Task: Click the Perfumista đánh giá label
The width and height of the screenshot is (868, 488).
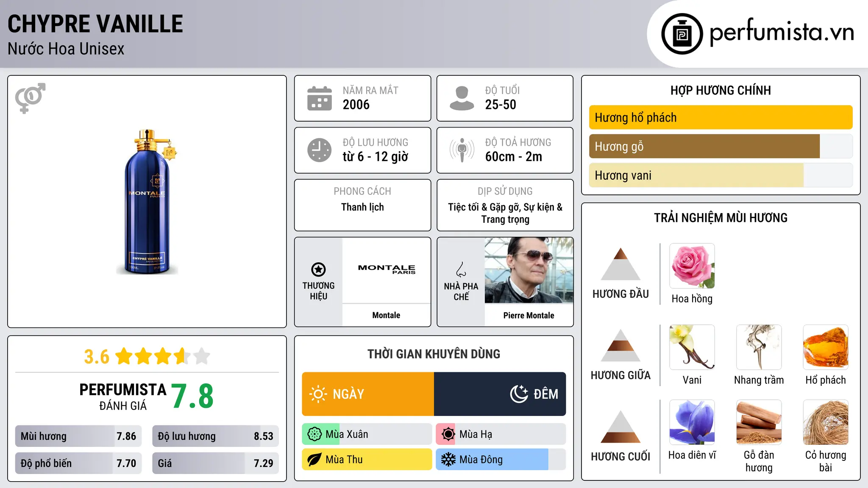Action: [123, 396]
